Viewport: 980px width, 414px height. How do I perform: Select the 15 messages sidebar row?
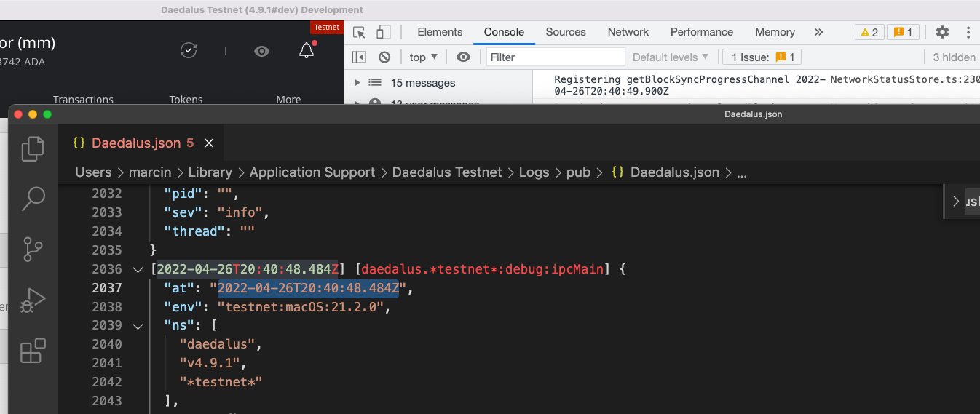click(x=438, y=83)
